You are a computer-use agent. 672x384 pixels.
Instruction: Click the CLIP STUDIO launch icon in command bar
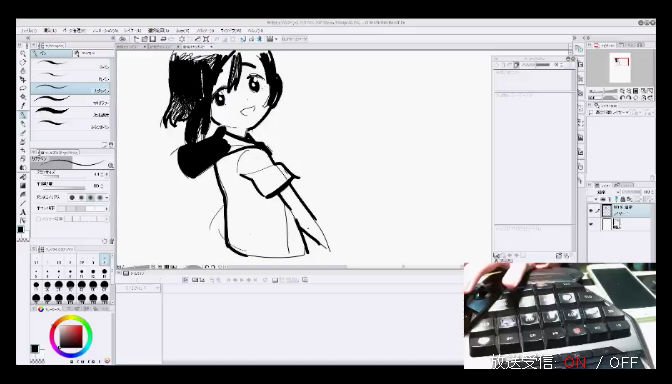tap(123, 39)
